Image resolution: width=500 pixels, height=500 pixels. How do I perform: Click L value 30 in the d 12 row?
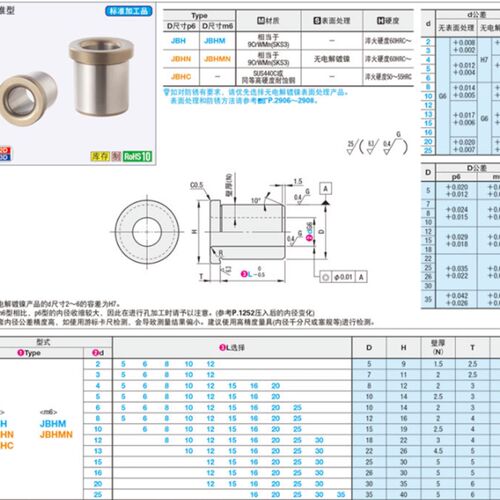(x=319, y=440)
